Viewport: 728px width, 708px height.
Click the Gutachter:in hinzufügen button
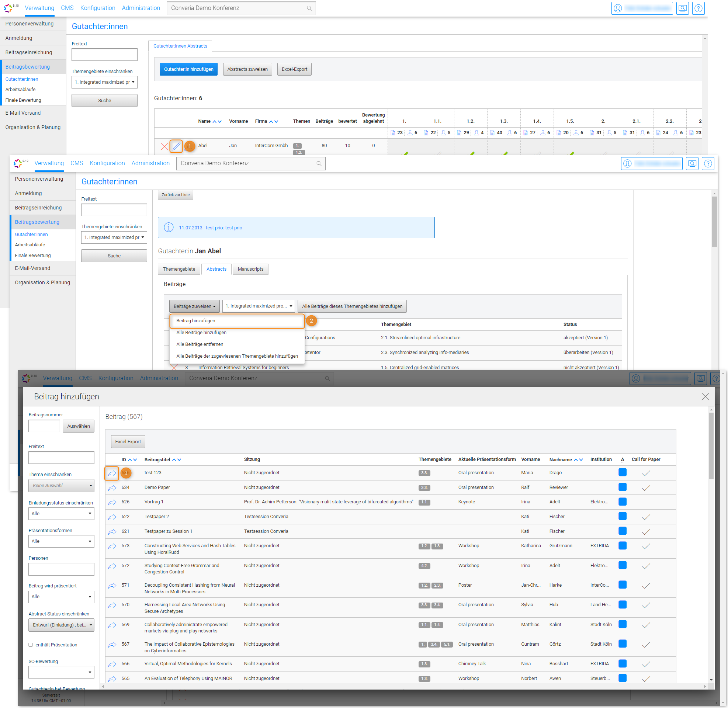188,69
